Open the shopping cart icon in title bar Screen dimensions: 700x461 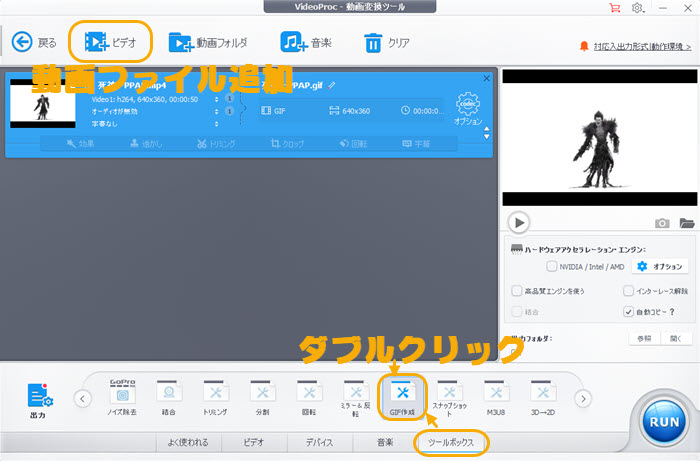click(614, 8)
